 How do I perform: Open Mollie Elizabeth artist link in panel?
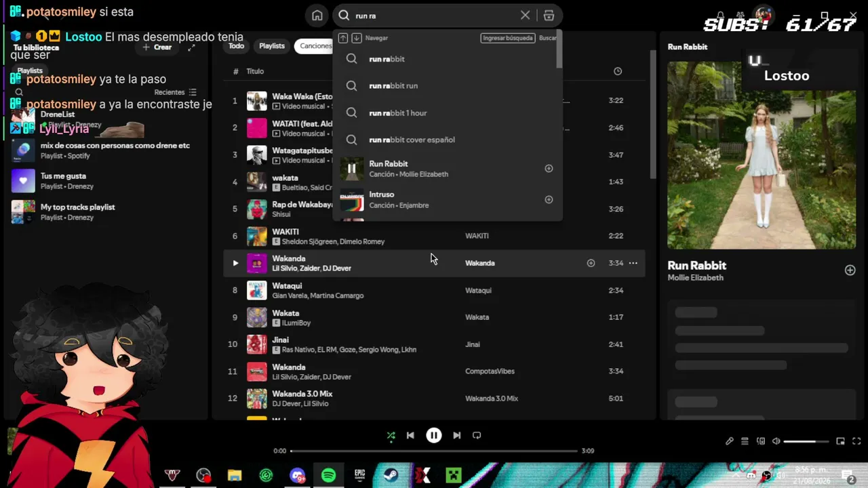pos(695,278)
